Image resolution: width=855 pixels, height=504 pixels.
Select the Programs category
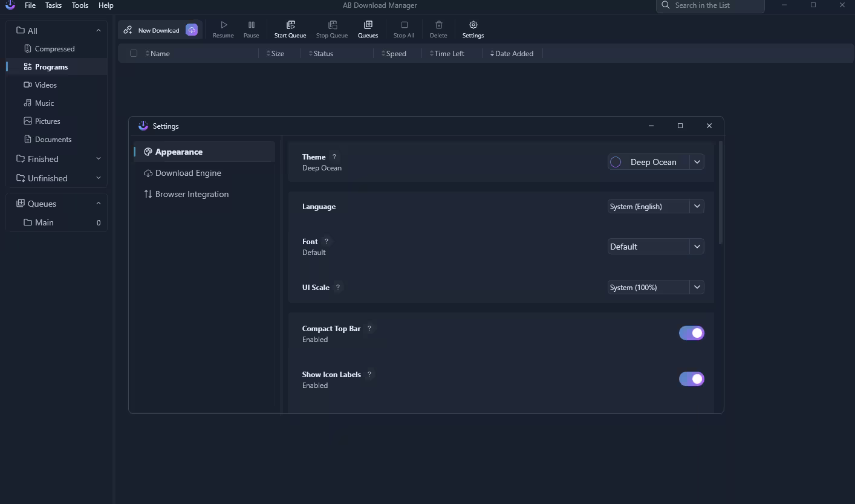[x=57, y=67]
